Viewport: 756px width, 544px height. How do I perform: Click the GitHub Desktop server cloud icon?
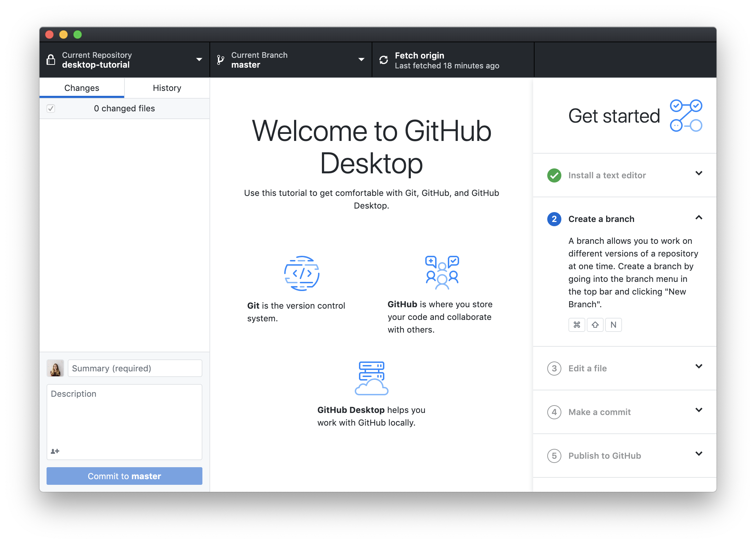pyautogui.click(x=372, y=378)
